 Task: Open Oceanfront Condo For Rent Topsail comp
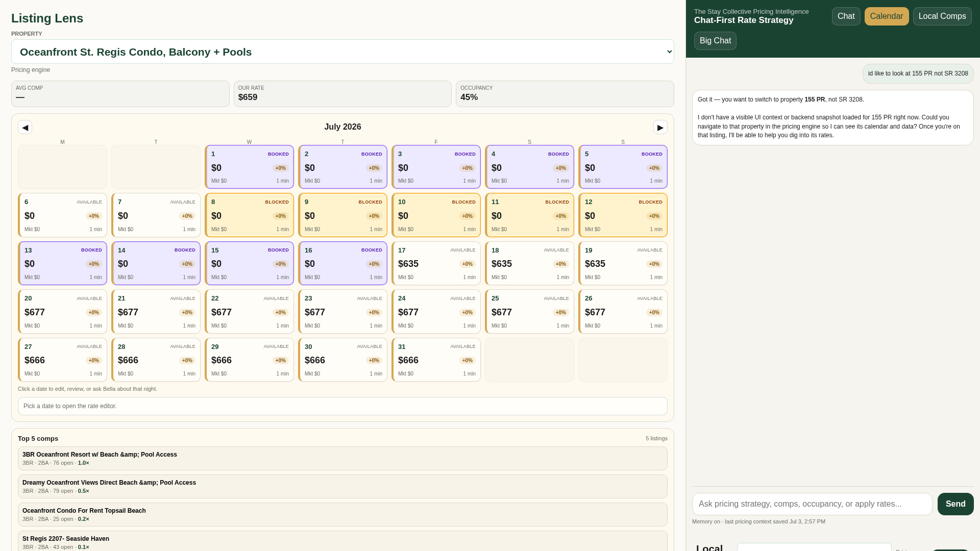tap(342, 514)
